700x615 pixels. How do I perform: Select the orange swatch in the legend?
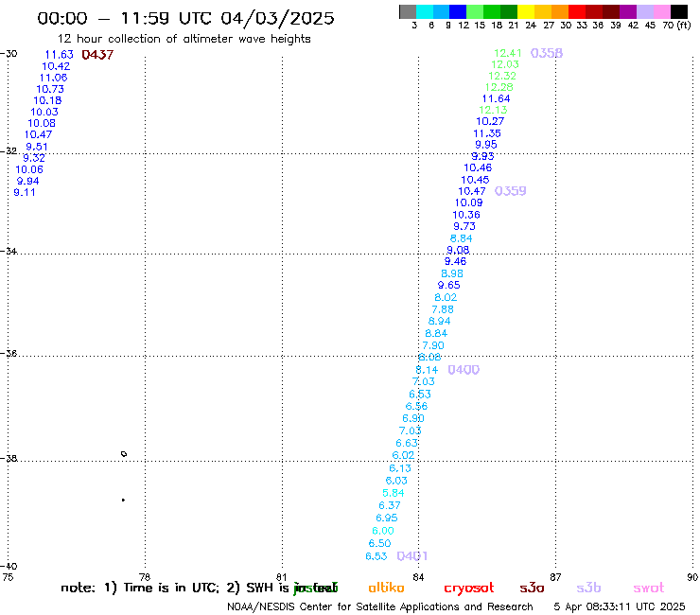[560, 11]
